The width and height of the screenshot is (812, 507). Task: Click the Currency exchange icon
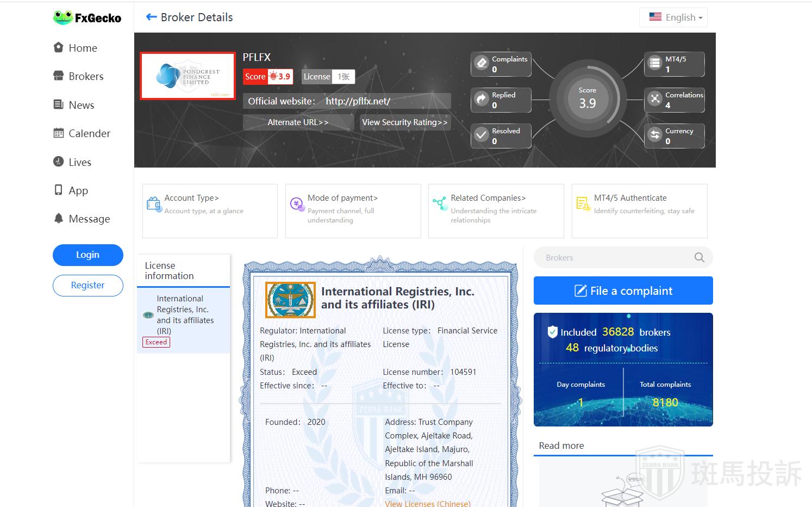(655, 135)
